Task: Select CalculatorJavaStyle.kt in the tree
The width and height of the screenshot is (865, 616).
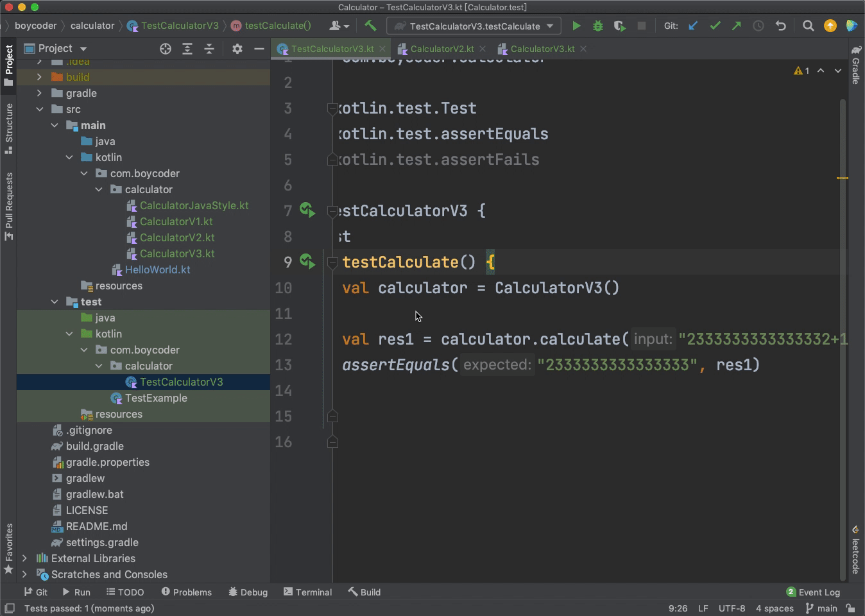Action: point(194,205)
